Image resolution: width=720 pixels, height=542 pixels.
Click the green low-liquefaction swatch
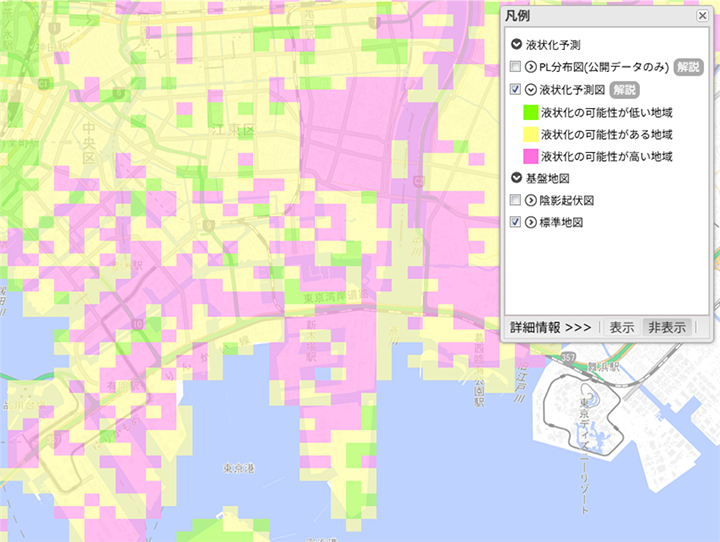[x=530, y=112]
